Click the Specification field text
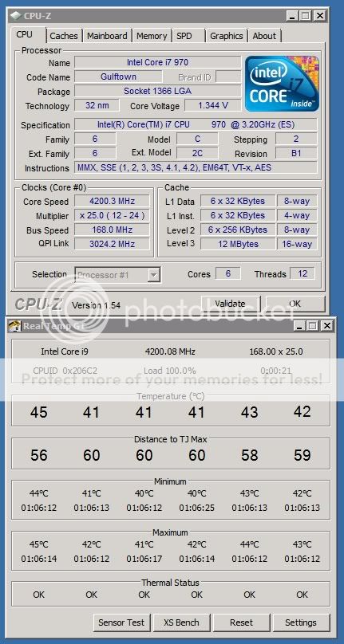Image resolution: width=344 pixels, height=644 pixels. coord(196,124)
